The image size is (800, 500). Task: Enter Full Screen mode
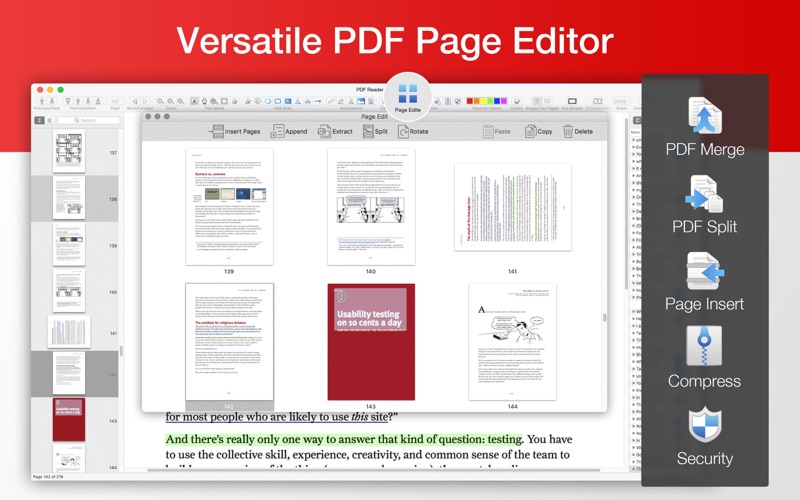(572, 101)
